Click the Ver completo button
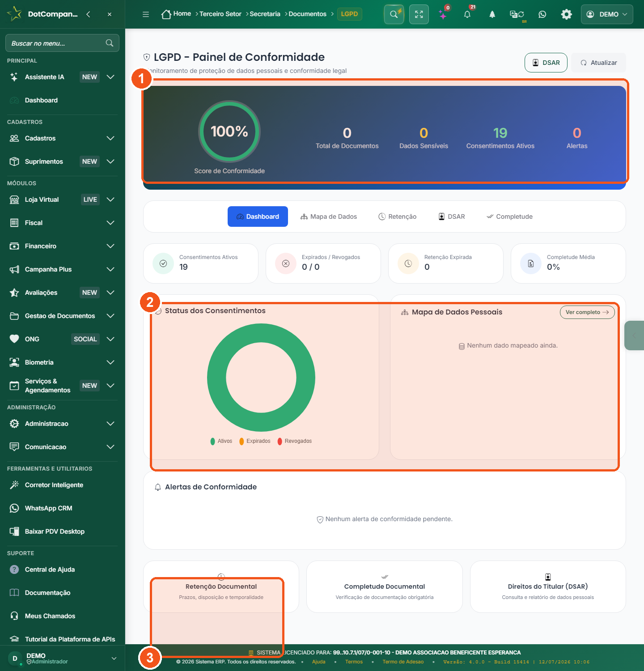Viewport: 644px width, 671px height. [x=587, y=312]
